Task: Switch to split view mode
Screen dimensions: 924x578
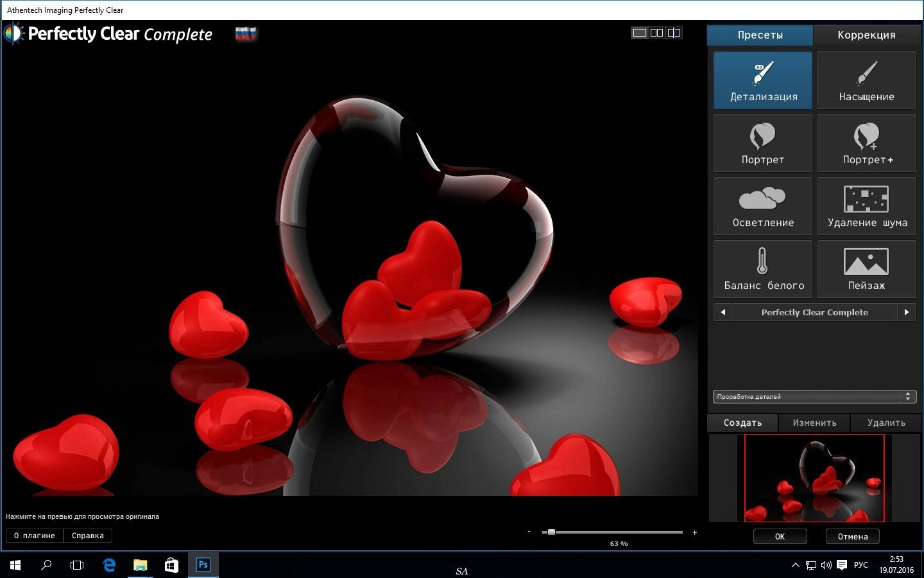Action: point(674,33)
